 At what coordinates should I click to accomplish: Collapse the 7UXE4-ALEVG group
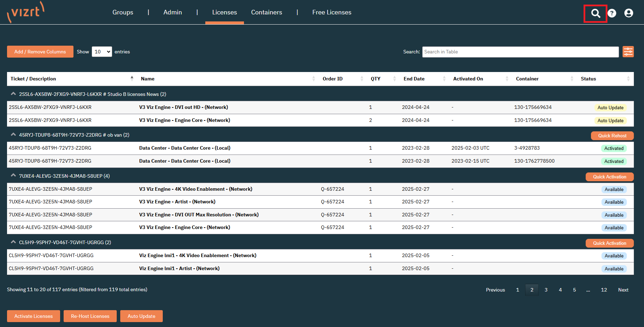pyautogui.click(x=13, y=175)
